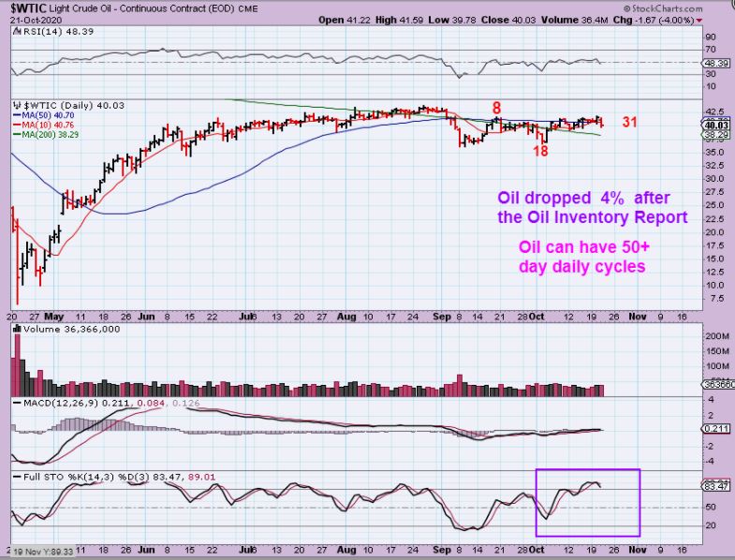Click the red MA(10) legend line swatch
Image resolution: width=735 pixels, height=560 pixels.
(x=16, y=125)
